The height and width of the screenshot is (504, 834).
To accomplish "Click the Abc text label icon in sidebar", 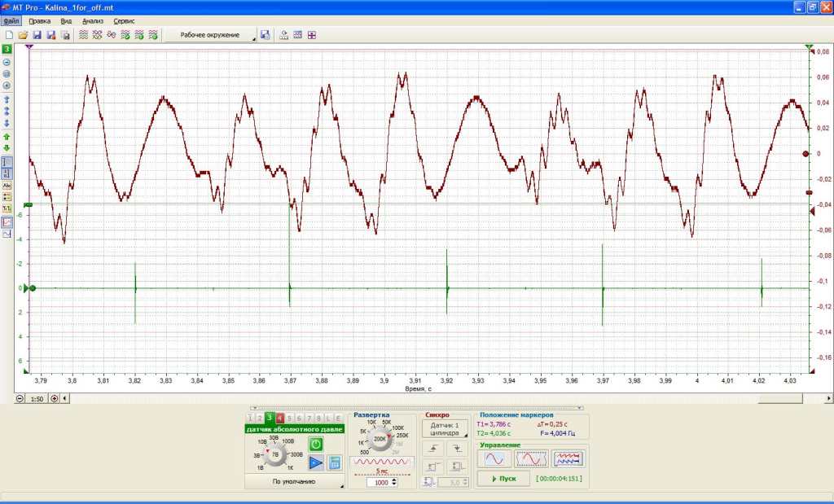I will pos(7,186).
